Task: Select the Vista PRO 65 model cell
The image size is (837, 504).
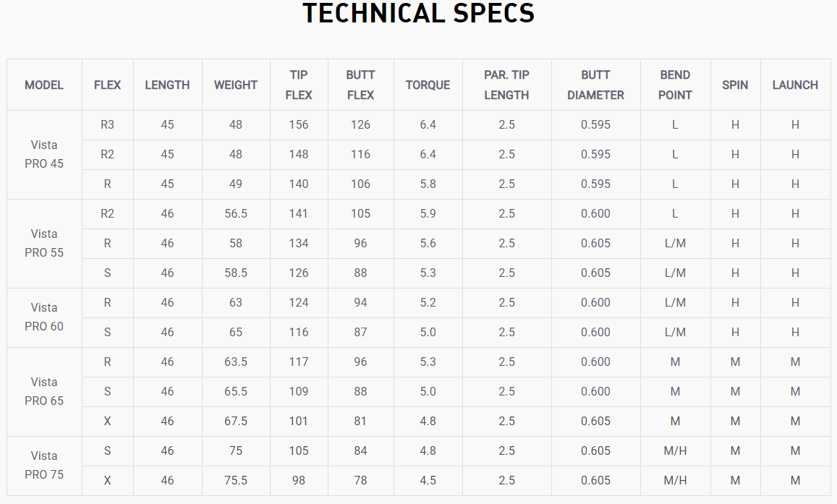Action: [x=44, y=391]
